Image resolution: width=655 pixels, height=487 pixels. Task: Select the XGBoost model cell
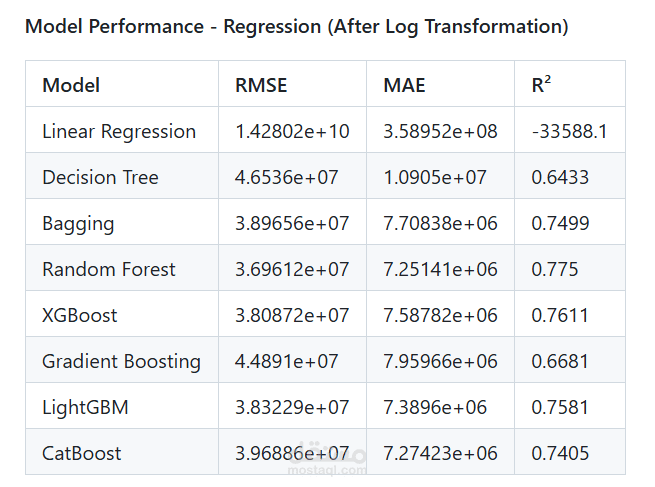80,315
